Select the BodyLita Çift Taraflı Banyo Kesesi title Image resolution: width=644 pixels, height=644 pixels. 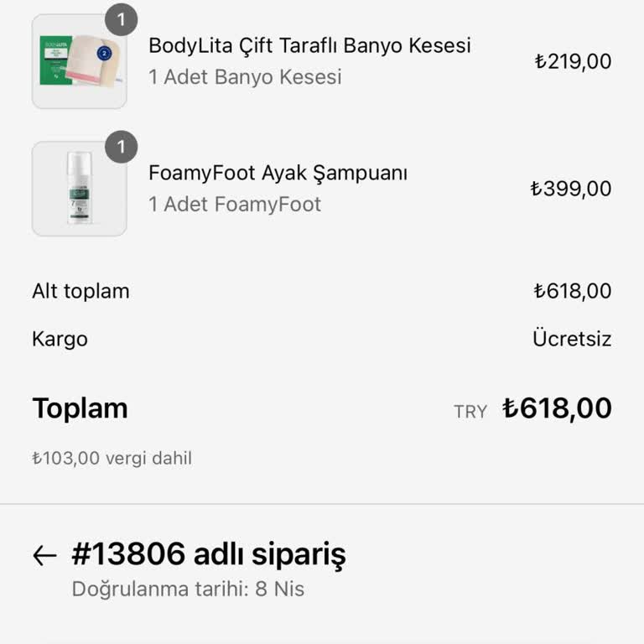point(309,45)
